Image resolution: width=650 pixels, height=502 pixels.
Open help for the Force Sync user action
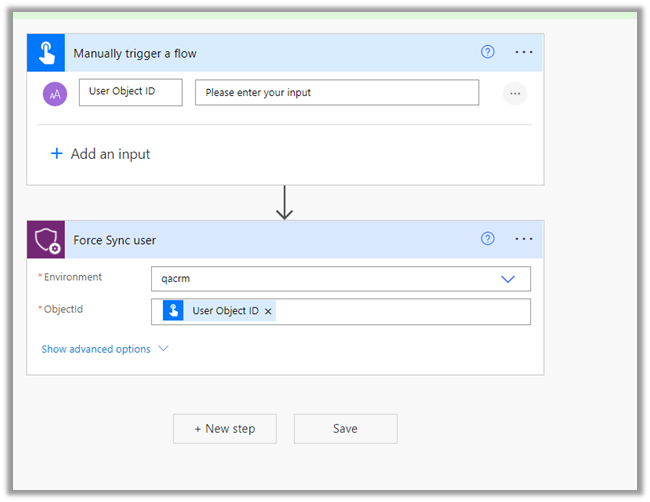488,239
